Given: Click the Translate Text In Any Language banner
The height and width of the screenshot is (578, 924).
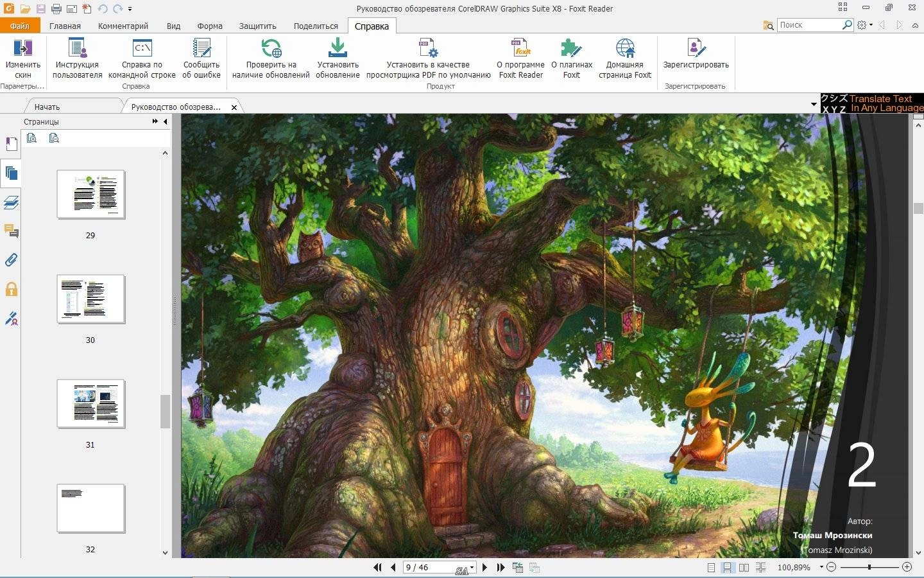Looking at the screenshot, I should (872, 103).
